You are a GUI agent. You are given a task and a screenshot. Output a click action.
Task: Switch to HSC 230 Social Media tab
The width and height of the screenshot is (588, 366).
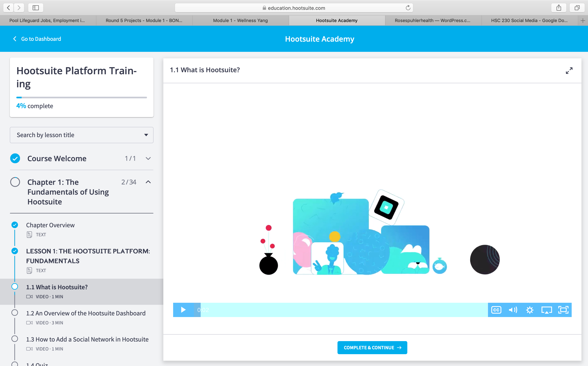[x=529, y=21]
